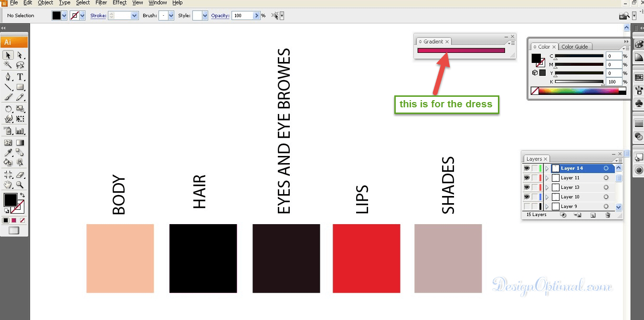Select the Direct Selection tool (white arrow)

tap(20, 55)
